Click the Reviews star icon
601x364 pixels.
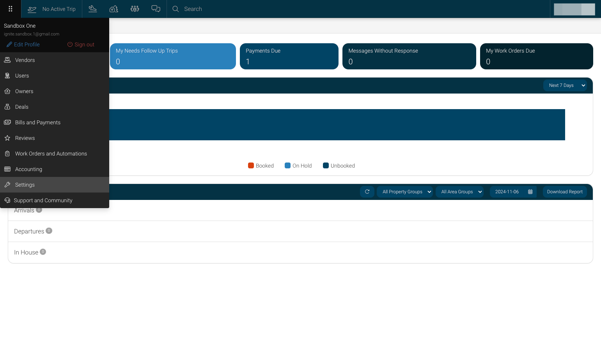pos(7,138)
